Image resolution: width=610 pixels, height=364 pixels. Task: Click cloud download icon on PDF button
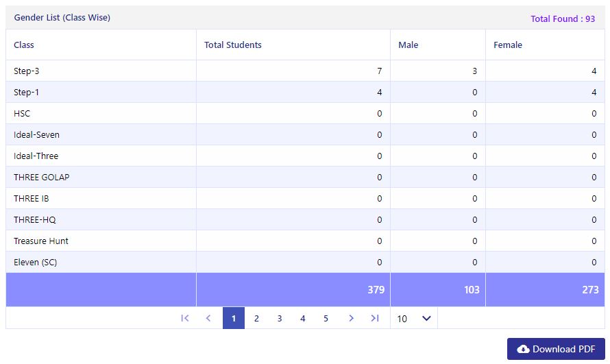pyautogui.click(x=523, y=349)
